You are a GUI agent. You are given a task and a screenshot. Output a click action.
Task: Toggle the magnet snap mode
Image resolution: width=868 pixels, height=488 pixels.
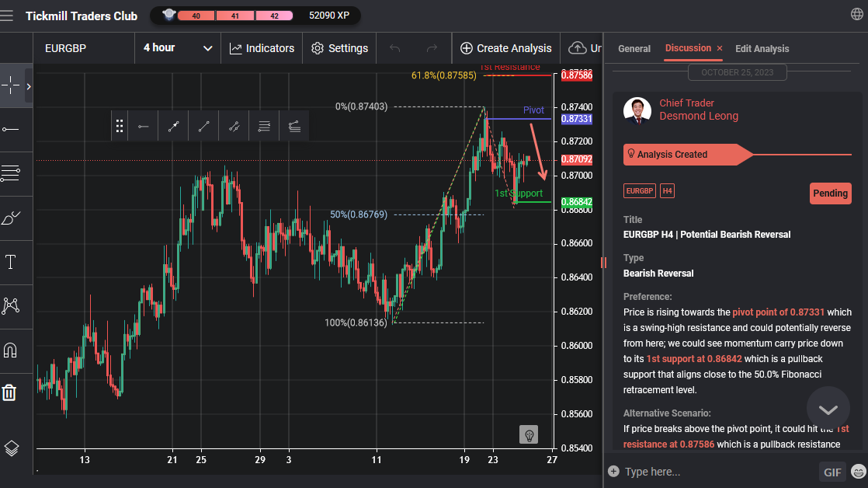(11, 350)
